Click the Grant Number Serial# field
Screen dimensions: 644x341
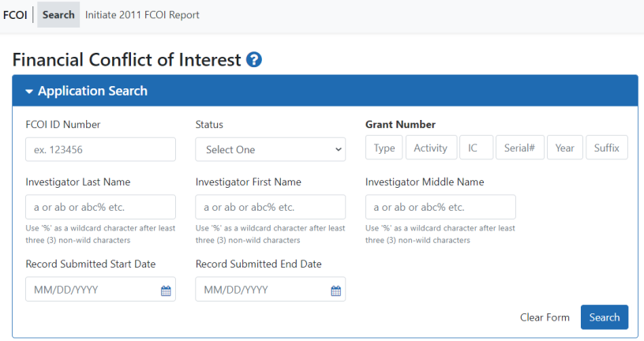click(519, 148)
